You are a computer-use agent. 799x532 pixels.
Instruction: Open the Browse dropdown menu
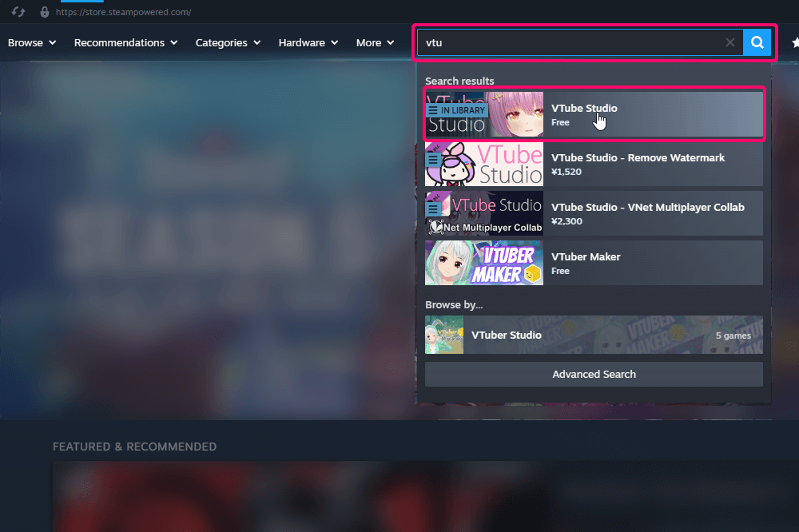tap(32, 42)
